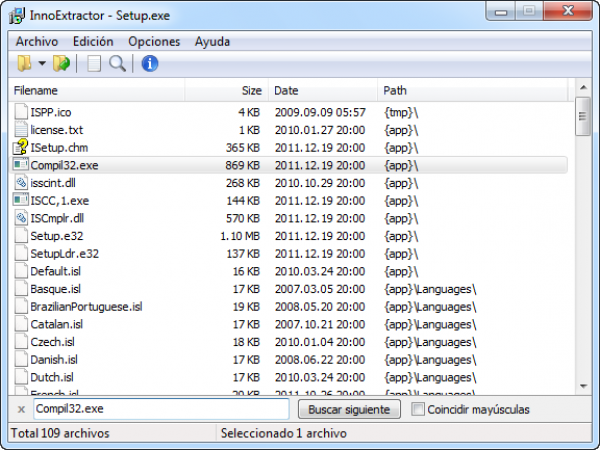Select the Dutch.isl filename
This screenshot has height=450, width=600.
(52, 377)
